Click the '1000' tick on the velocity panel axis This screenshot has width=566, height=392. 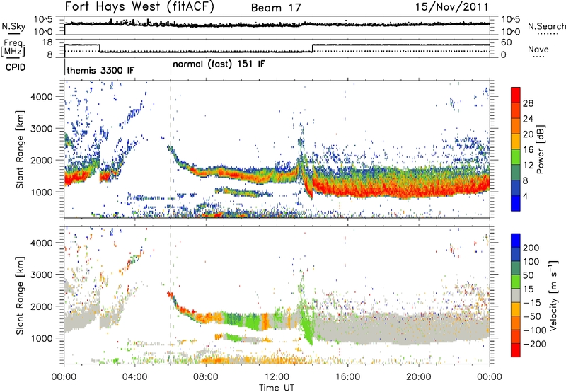click(x=42, y=338)
